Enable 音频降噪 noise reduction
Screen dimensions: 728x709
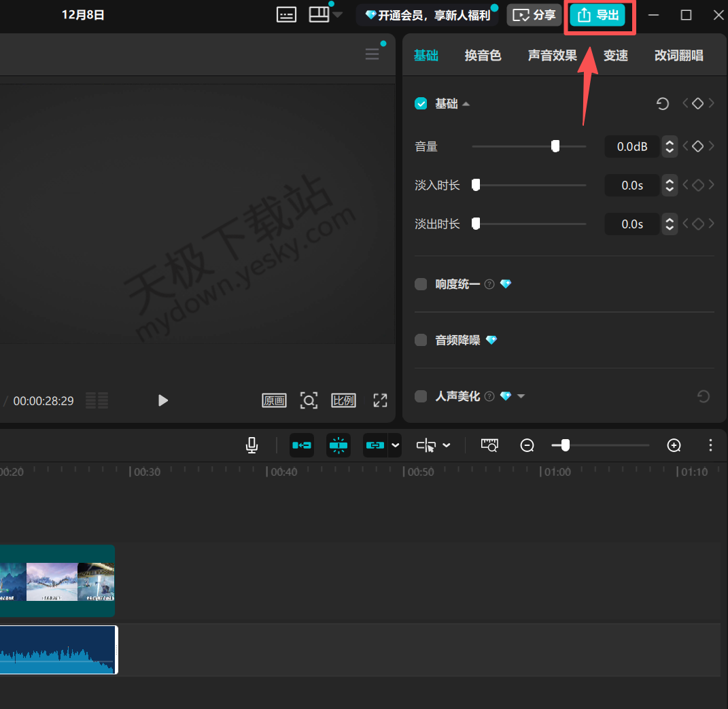tap(421, 340)
